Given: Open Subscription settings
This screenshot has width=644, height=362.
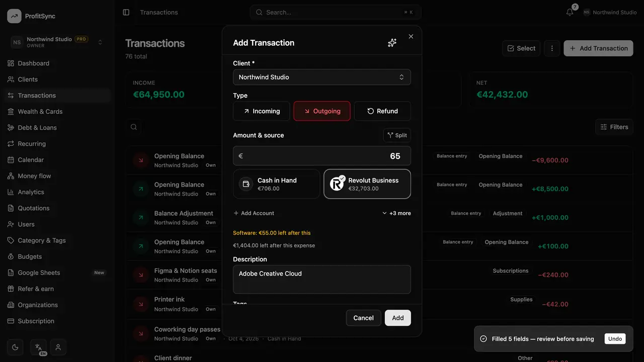Looking at the screenshot, I should pyautogui.click(x=56, y=321).
